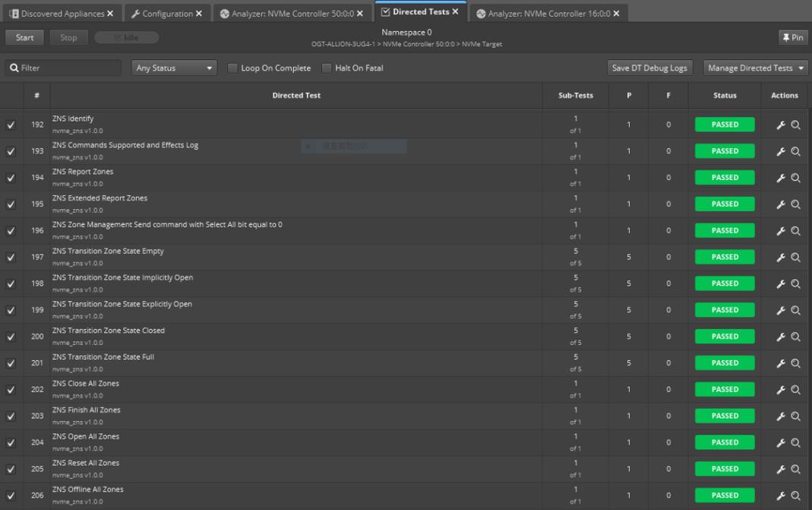Open wrench settings for ZNS Close All Zones
This screenshot has height=510, width=812.
[780, 390]
